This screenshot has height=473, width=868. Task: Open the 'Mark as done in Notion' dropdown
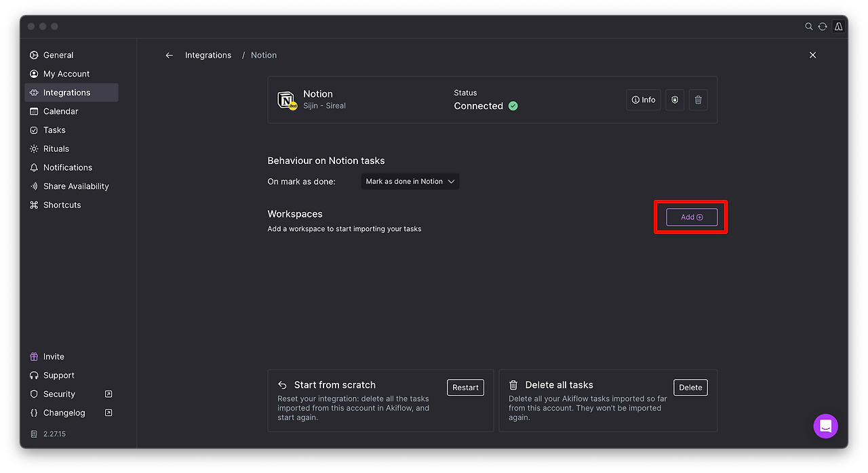tap(410, 182)
